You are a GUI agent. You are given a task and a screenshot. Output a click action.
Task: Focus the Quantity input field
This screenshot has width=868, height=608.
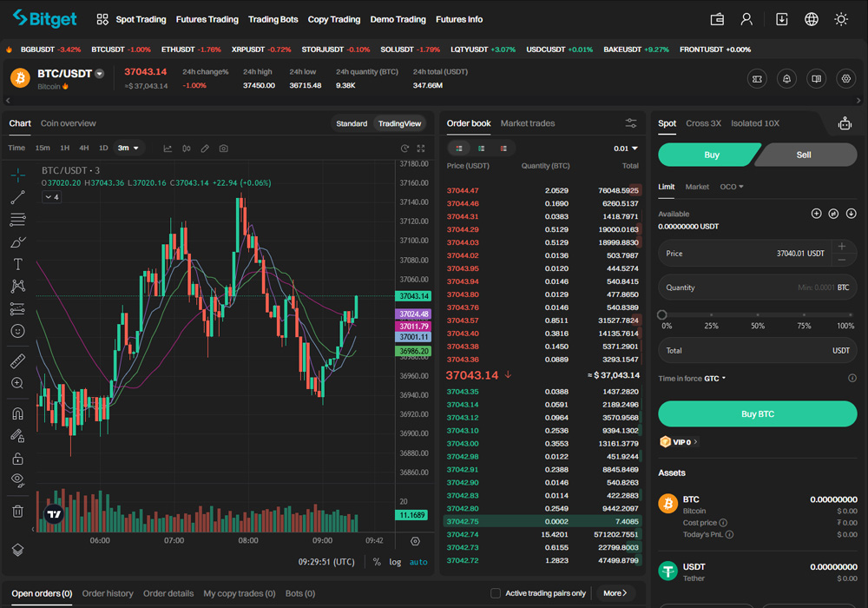[757, 287]
